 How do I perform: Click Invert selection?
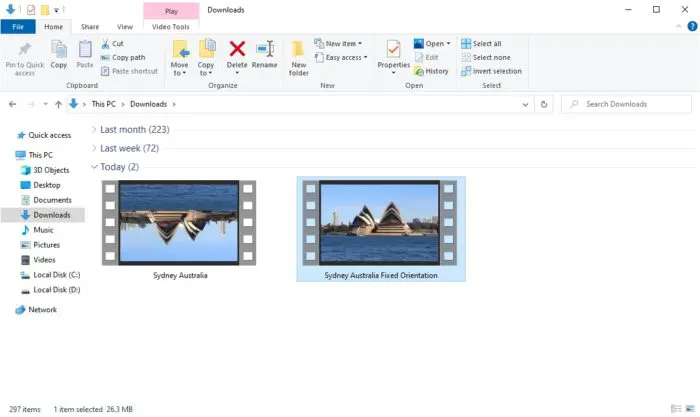tap(491, 71)
